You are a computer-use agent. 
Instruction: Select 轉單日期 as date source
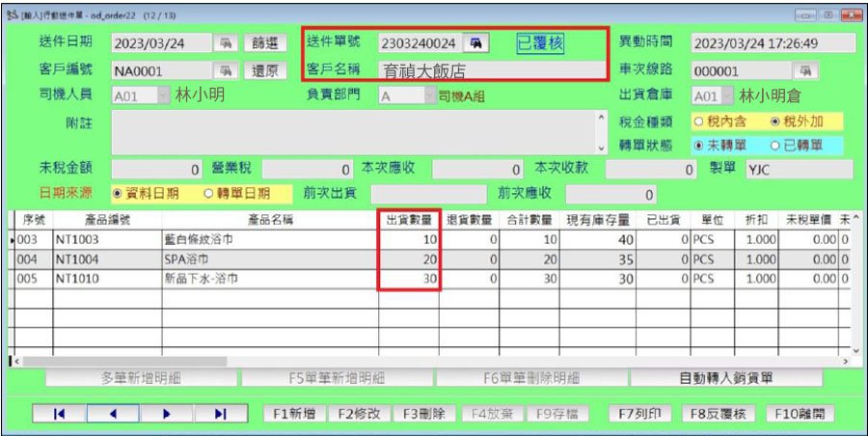(x=237, y=193)
